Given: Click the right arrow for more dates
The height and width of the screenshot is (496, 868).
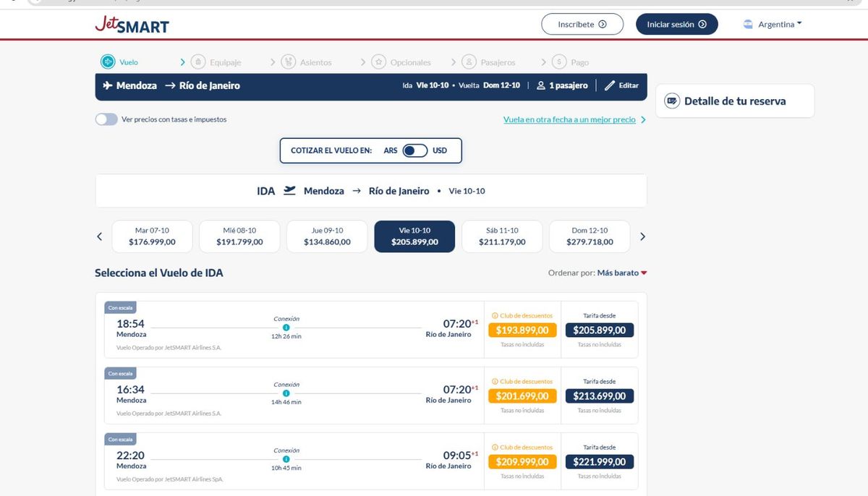Looking at the screenshot, I should 642,236.
